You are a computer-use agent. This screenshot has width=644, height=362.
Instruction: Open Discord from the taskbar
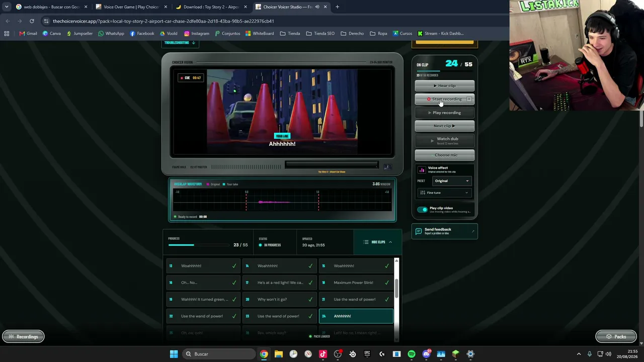[x=426, y=354]
